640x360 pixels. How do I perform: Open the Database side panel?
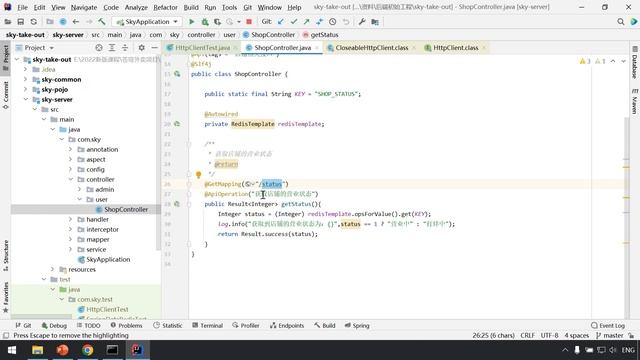(x=635, y=63)
